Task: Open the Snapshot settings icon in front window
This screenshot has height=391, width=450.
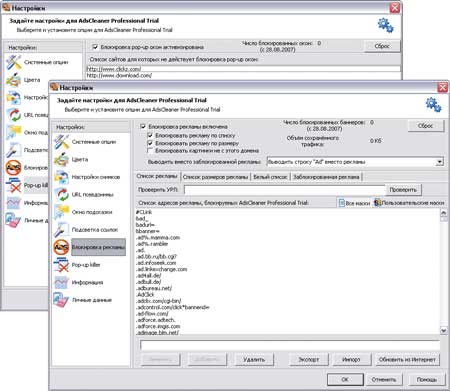Action: [61, 177]
